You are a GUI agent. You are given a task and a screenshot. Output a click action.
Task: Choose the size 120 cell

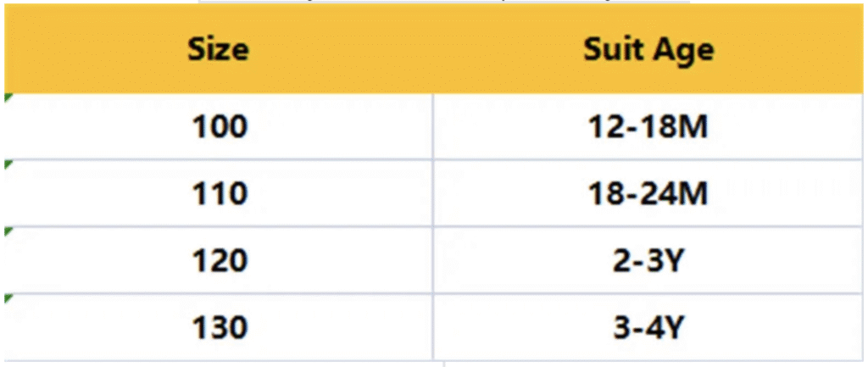pos(220,260)
